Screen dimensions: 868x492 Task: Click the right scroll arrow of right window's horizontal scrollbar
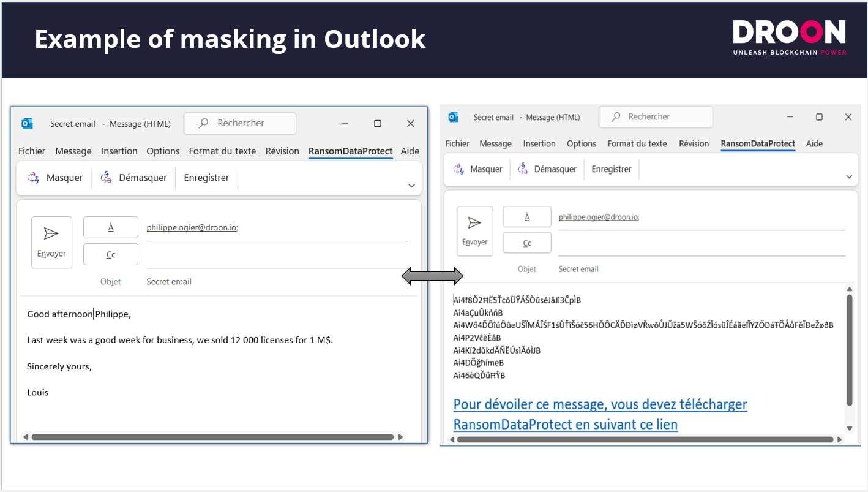coord(840,439)
